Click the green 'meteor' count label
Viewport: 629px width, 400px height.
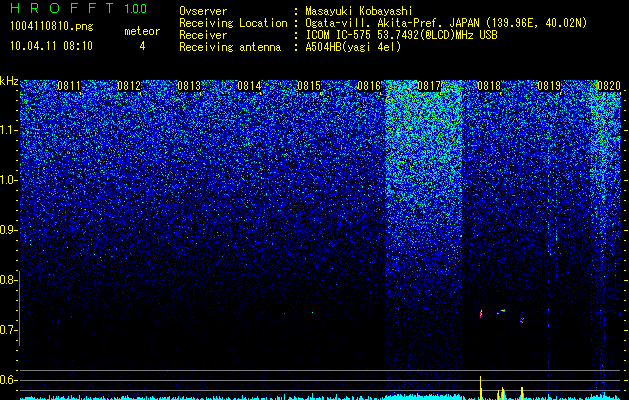pyautogui.click(x=142, y=31)
